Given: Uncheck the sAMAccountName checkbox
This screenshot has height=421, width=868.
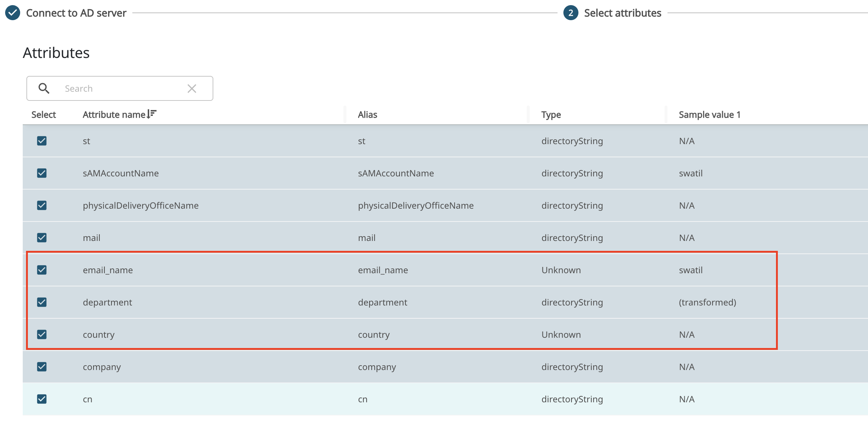Looking at the screenshot, I should (42, 173).
